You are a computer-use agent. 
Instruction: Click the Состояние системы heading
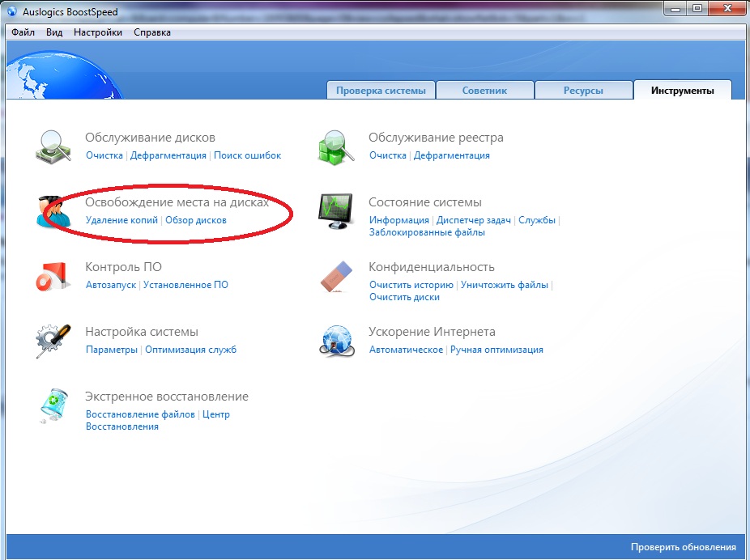tap(424, 202)
